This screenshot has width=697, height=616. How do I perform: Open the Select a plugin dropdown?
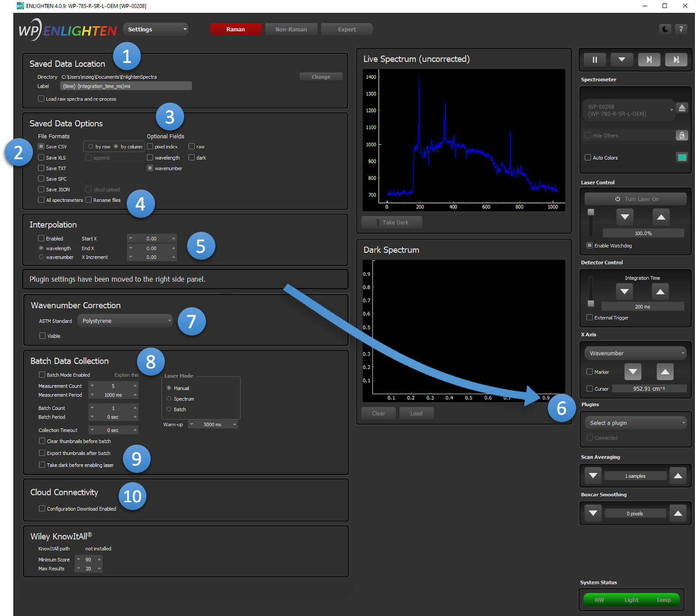coord(635,423)
